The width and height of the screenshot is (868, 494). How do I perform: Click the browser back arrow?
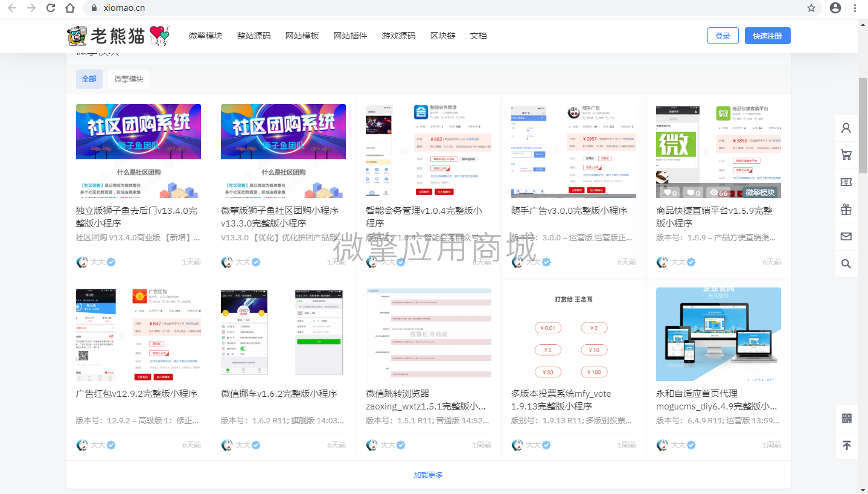12,8
